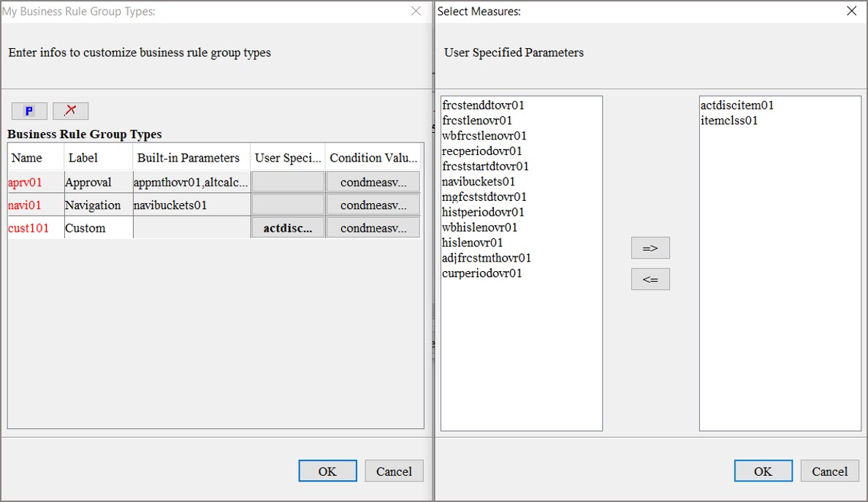Select curperiodovr01 from the available parameters
Screen dimensions: 868x502
coord(482,273)
